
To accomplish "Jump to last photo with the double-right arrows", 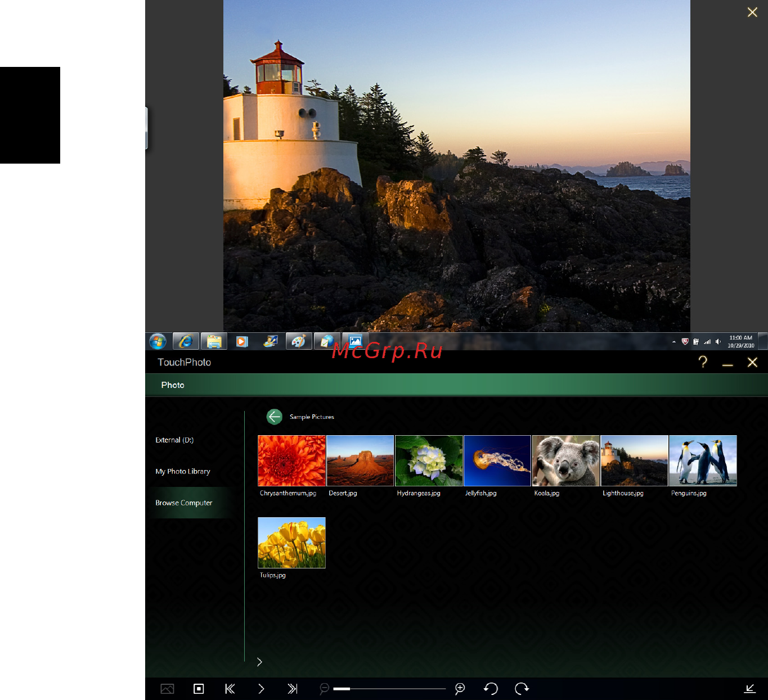I will pyautogui.click(x=293, y=689).
